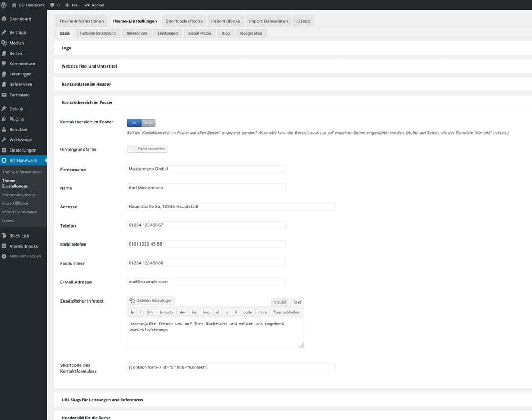Switch the editor to Visuell mode
The width and height of the screenshot is (532, 420).
coord(280,302)
